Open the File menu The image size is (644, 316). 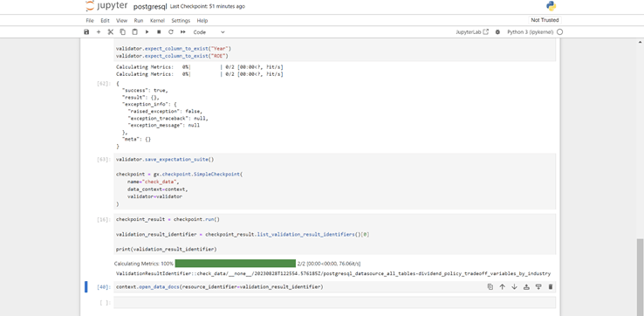click(90, 21)
